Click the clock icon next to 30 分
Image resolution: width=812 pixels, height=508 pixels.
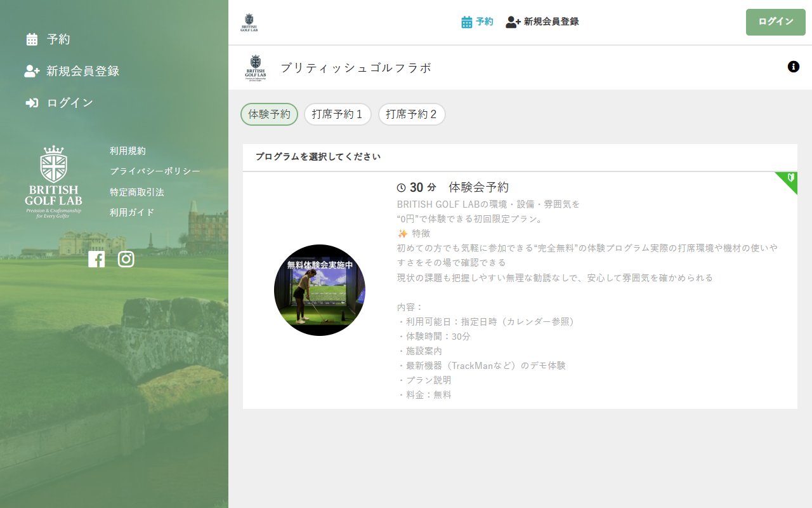point(401,188)
